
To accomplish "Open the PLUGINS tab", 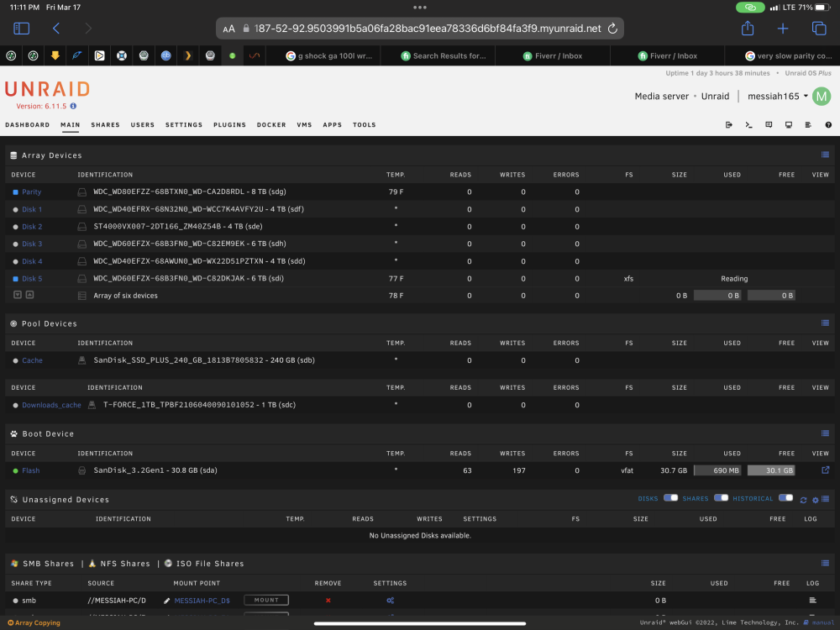I will click(230, 125).
